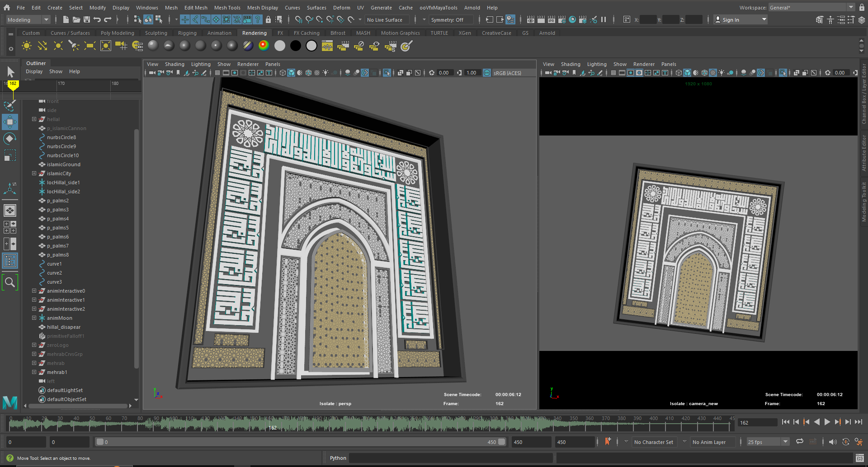Viewport: 868px width, 467px height.
Task: Select the Rotate tool in the toolbox
Action: tap(9, 139)
